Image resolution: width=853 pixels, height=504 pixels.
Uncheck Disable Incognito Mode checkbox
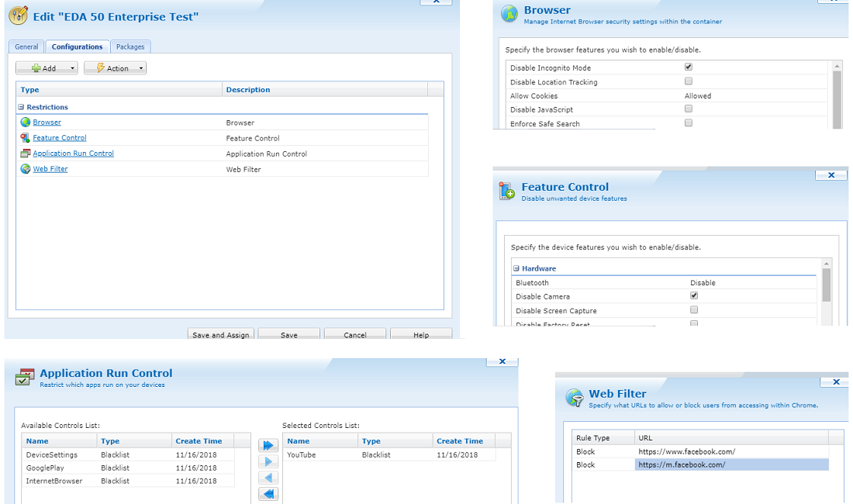click(x=689, y=67)
